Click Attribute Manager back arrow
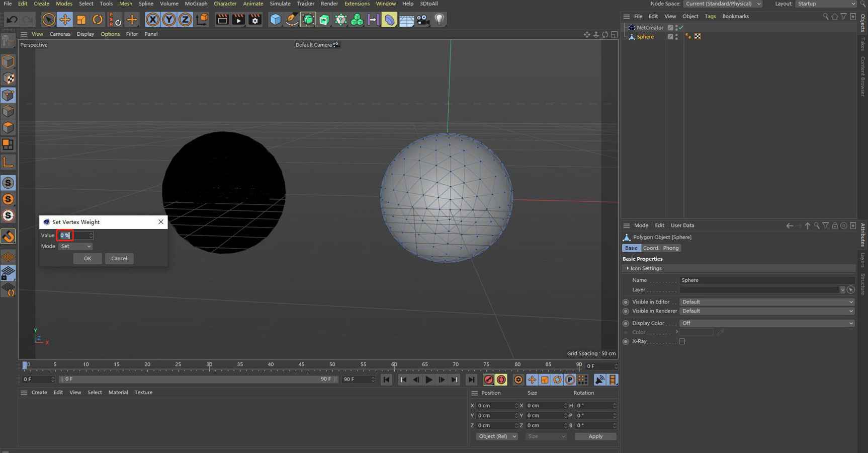The height and width of the screenshot is (453, 868). pyautogui.click(x=790, y=226)
